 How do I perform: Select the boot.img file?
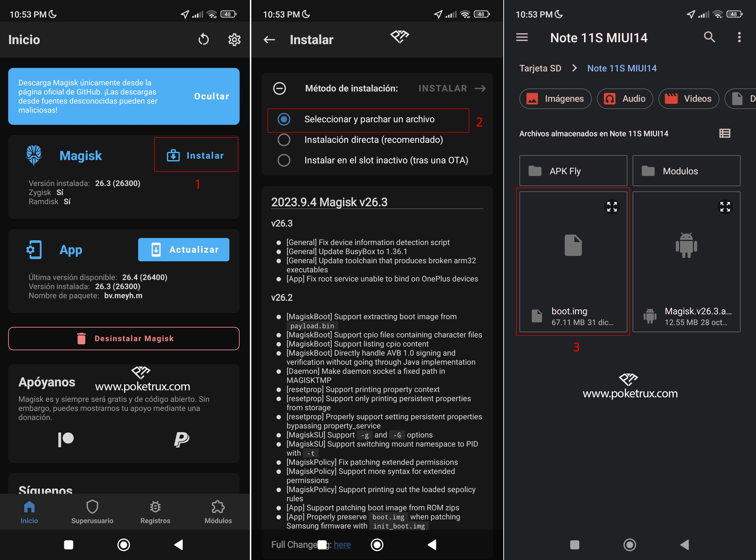(x=573, y=262)
